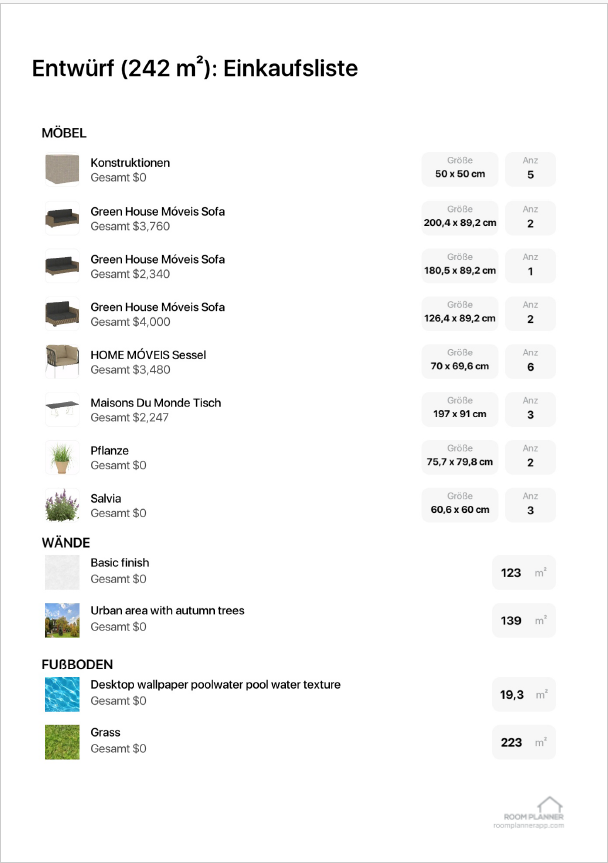The width and height of the screenshot is (608, 863).
Task: Click the Basic finish wall swatch
Action: pyautogui.click(x=61, y=571)
